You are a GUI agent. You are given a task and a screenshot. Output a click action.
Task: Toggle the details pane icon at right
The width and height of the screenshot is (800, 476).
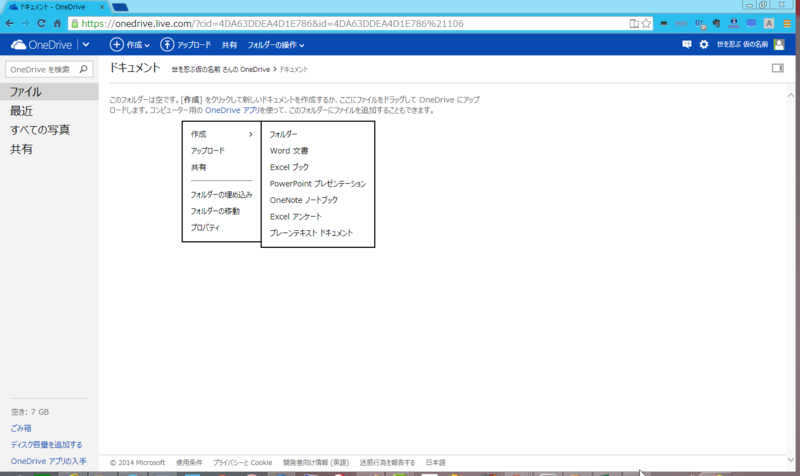point(778,68)
